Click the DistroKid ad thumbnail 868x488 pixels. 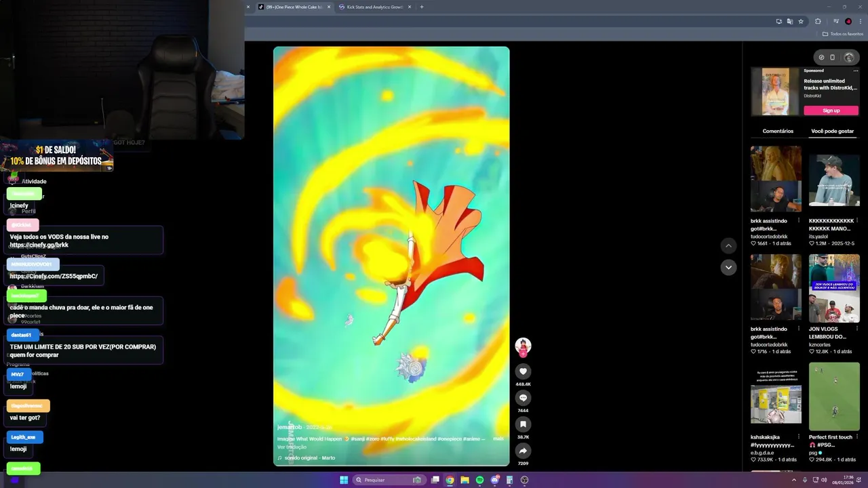[x=776, y=91]
